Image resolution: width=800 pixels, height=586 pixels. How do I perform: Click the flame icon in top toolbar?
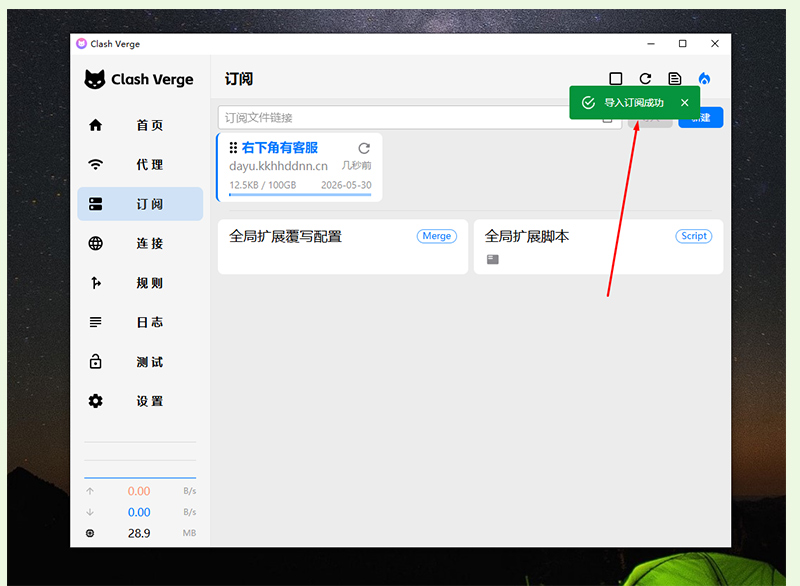(704, 79)
